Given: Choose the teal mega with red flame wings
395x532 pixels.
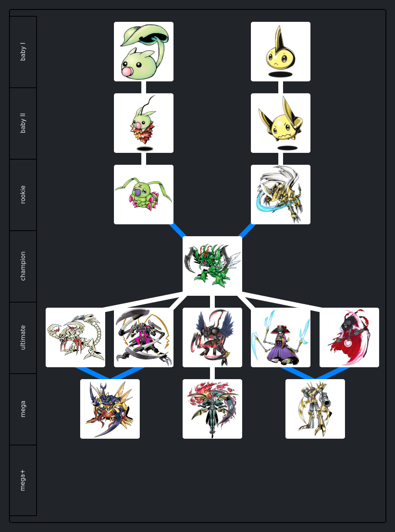Looking at the screenshot, I should click(x=212, y=409).
